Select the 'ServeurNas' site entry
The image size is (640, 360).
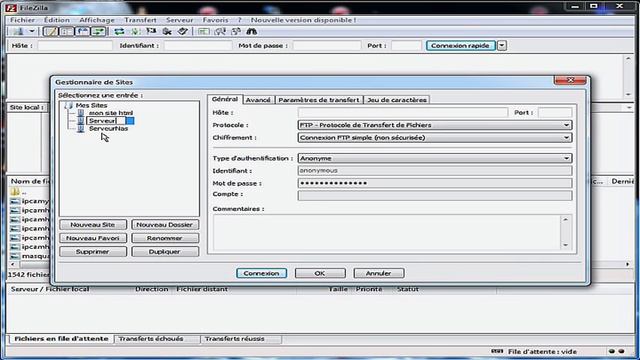108,129
